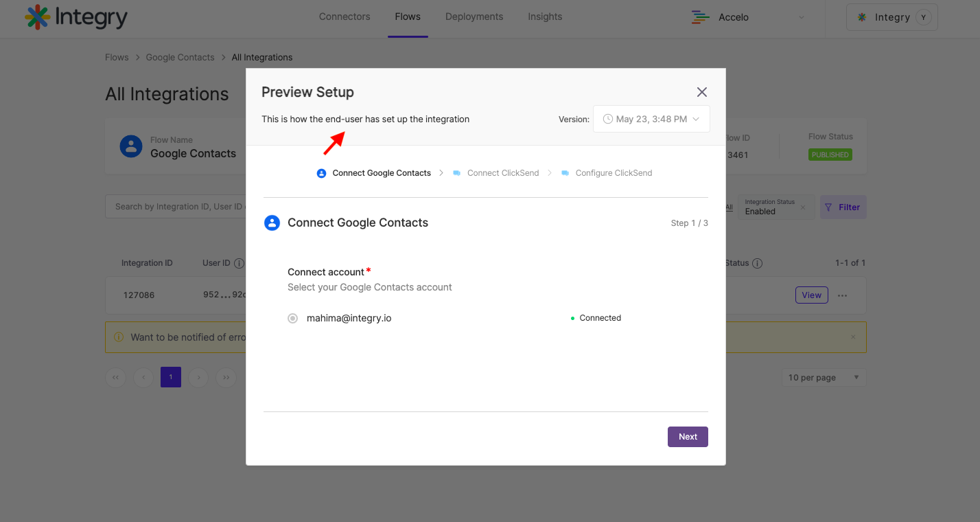Open the Deployments tab
The width and height of the screenshot is (980, 522).
coord(474,16)
